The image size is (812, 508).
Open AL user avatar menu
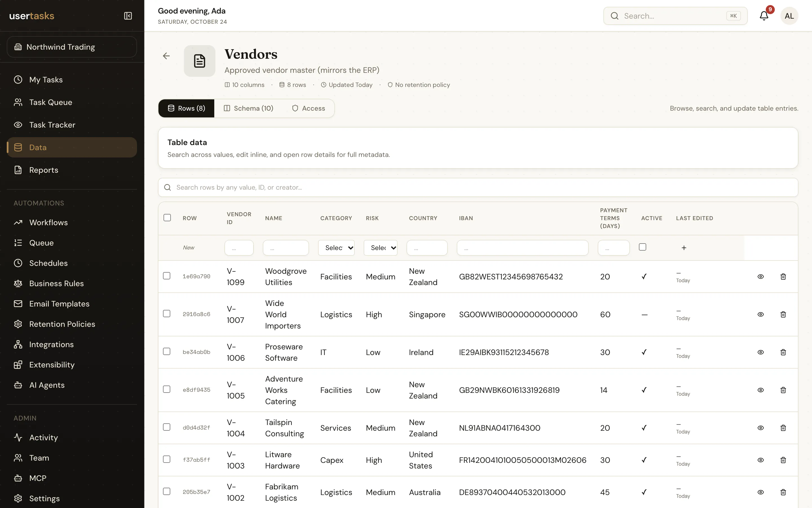coord(789,16)
